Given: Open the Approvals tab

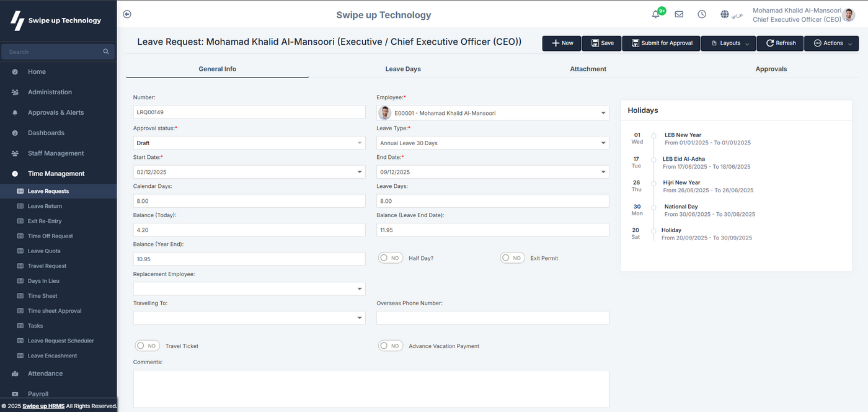Looking at the screenshot, I should [771, 69].
